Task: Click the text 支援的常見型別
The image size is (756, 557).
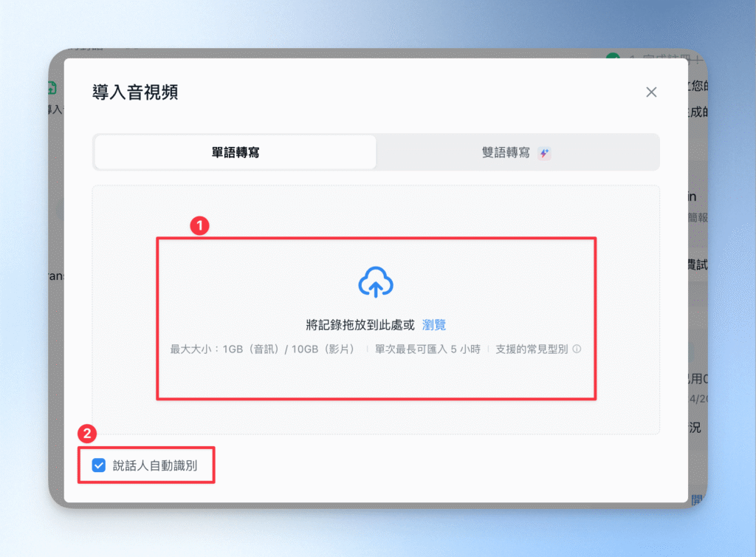Action: tap(532, 349)
